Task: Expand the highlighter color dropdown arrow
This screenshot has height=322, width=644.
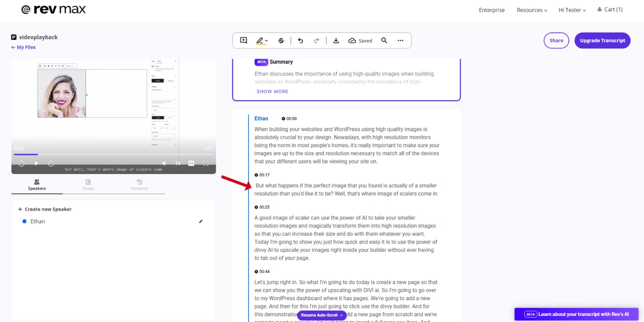Action: (266, 41)
